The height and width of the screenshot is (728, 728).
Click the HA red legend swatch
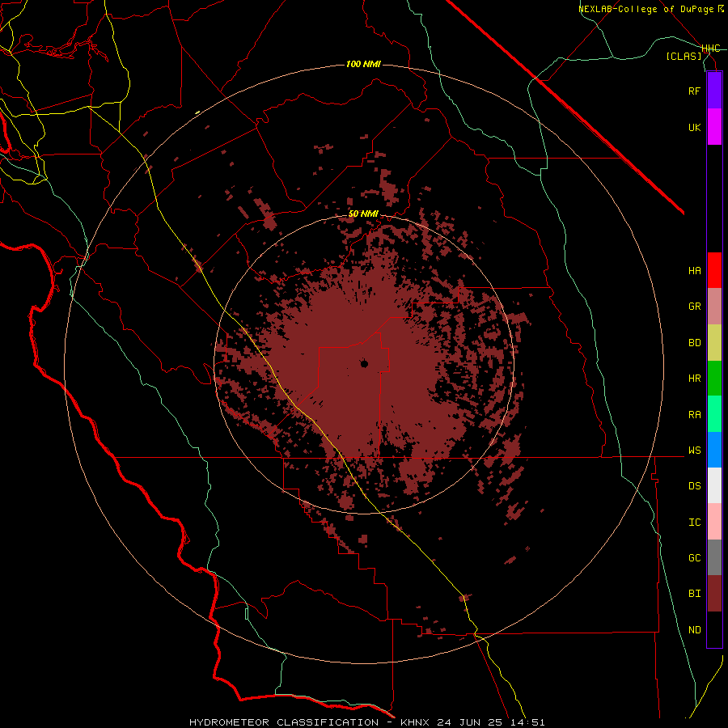pyautogui.click(x=714, y=270)
